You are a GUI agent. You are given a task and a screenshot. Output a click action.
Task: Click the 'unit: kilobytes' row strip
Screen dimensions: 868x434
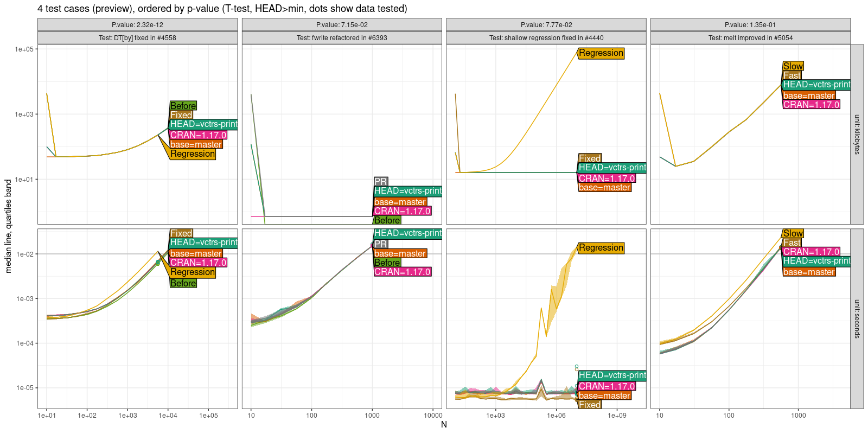coord(857,135)
